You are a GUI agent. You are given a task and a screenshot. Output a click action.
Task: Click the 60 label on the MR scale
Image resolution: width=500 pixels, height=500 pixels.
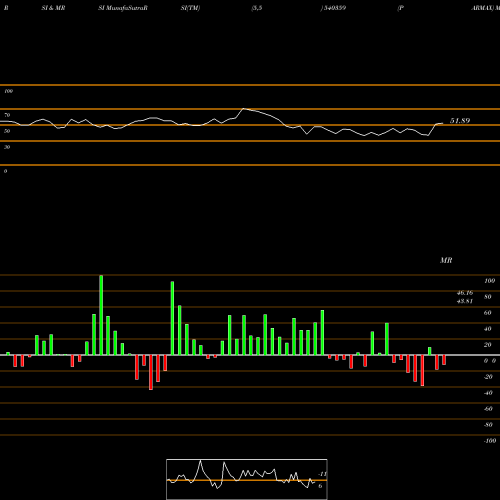tap(488, 313)
